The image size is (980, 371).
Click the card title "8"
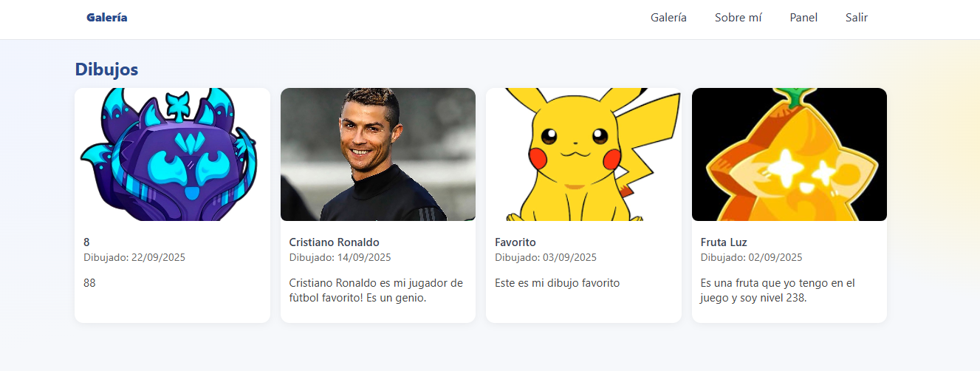[x=87, y=242]
